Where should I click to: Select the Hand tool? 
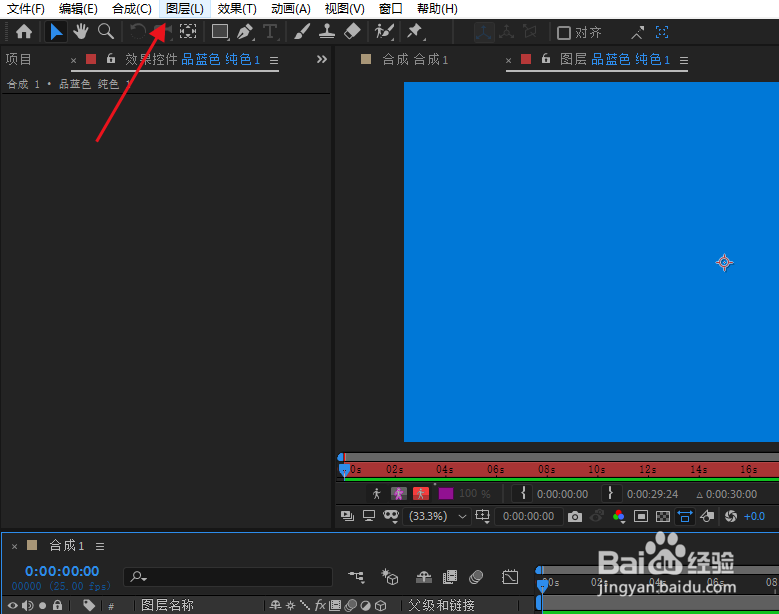80,32
